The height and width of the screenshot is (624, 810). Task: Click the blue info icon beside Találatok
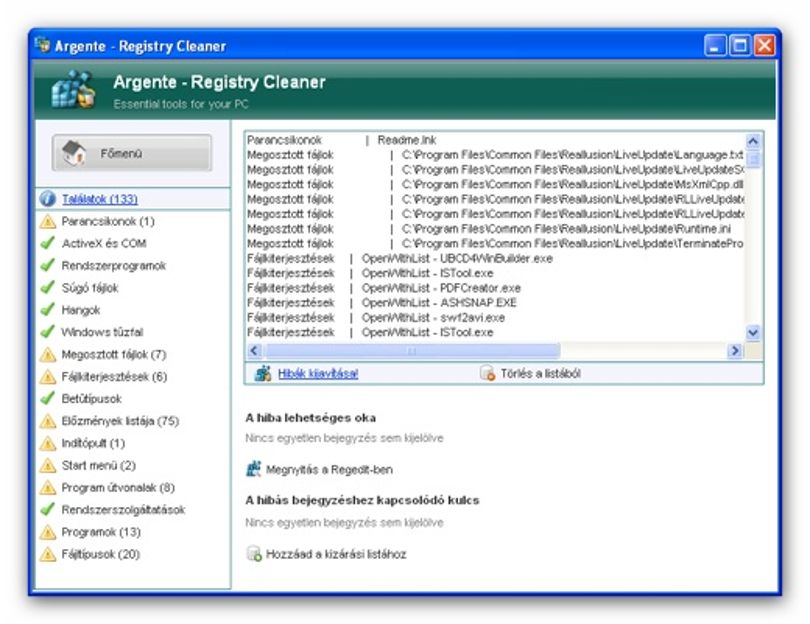[x=48, y=199]
